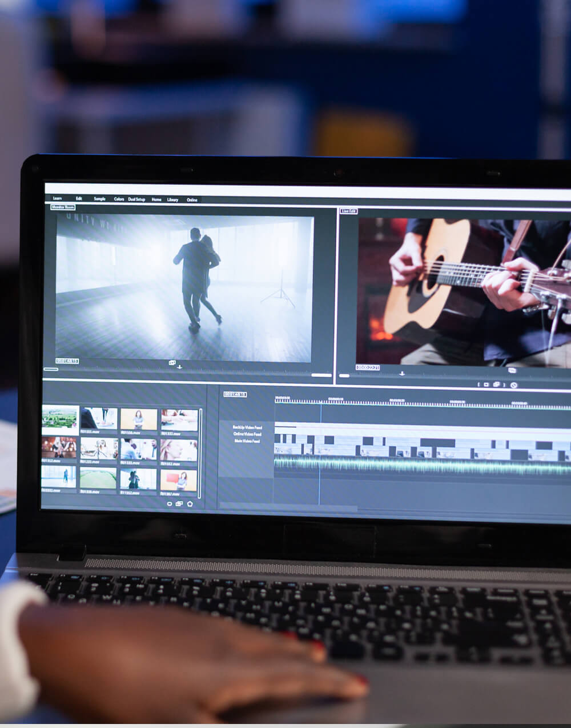Click the prohibited circle icon under Live Edit
This screenshot has width=571, height=728.
pyautogui.click(x=513, y=385)
